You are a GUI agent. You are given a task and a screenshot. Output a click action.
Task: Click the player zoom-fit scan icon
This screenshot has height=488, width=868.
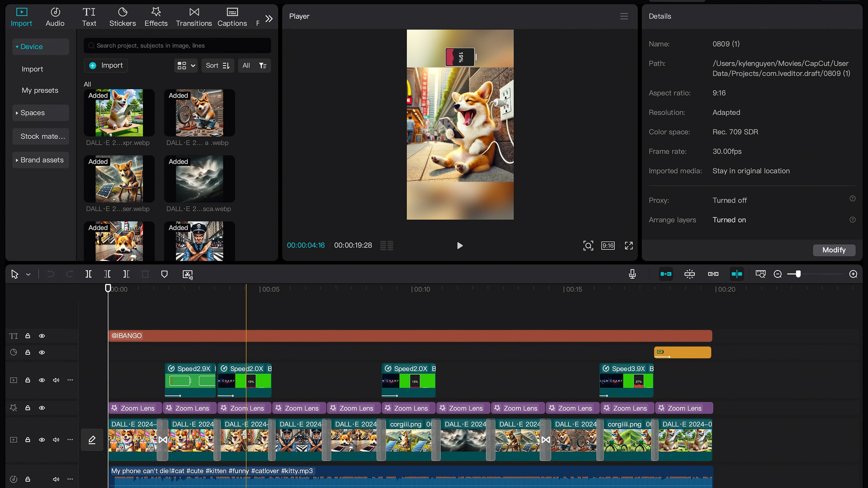tap(588, 246)
